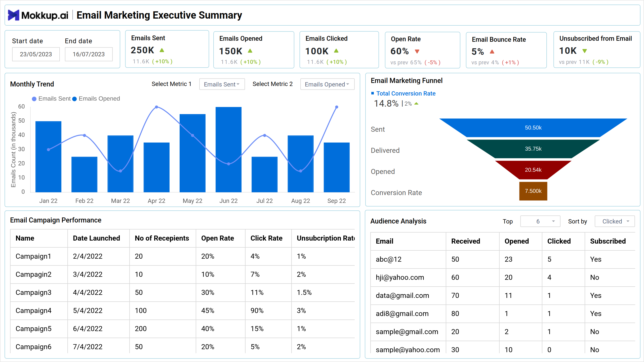Click the Apr 22 line data point
644x362 pixels.
click(156, 107)
